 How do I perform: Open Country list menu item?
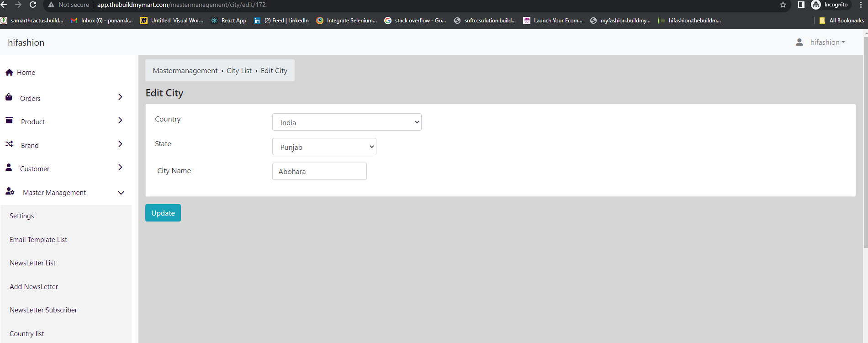point(27,334)
